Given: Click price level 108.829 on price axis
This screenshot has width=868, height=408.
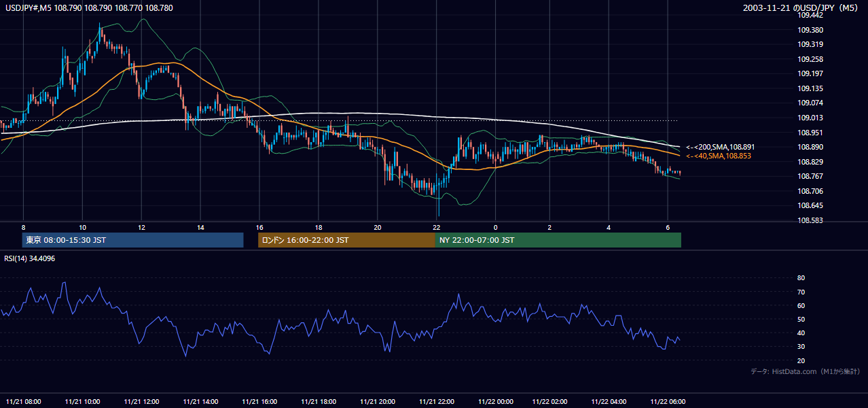Looking at the screenshot, I should 810,162.
